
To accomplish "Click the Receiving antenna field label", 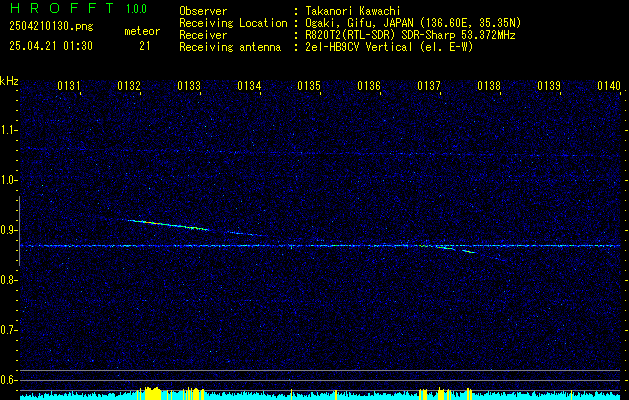I will coord(230,47).
